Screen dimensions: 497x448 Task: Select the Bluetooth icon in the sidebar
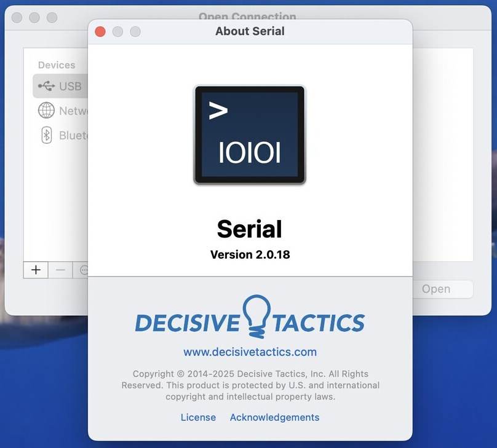(46, 135)
